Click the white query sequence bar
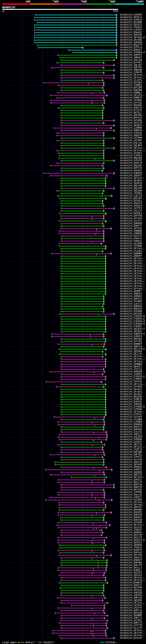Viewport: 146px width, 644px height. (x=60, y=10)
